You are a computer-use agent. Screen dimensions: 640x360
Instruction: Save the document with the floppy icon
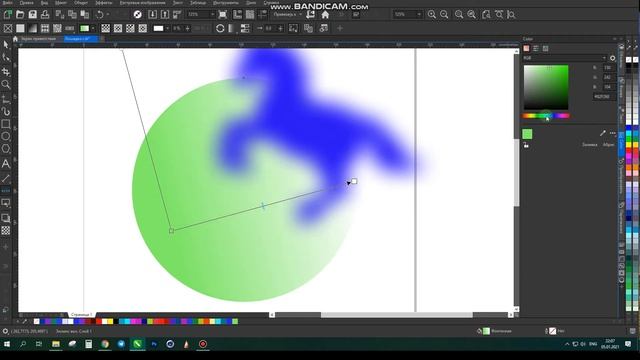[33, 15]
